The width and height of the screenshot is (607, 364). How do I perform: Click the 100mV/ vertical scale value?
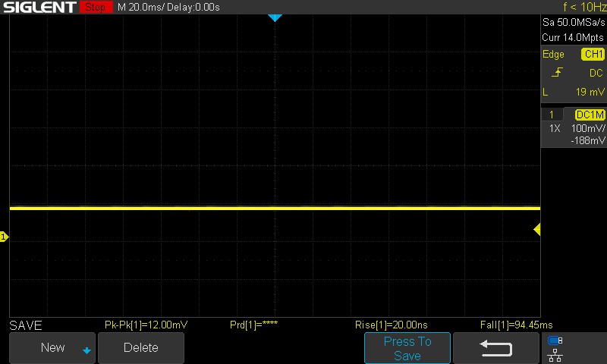(x=588, y=128)
